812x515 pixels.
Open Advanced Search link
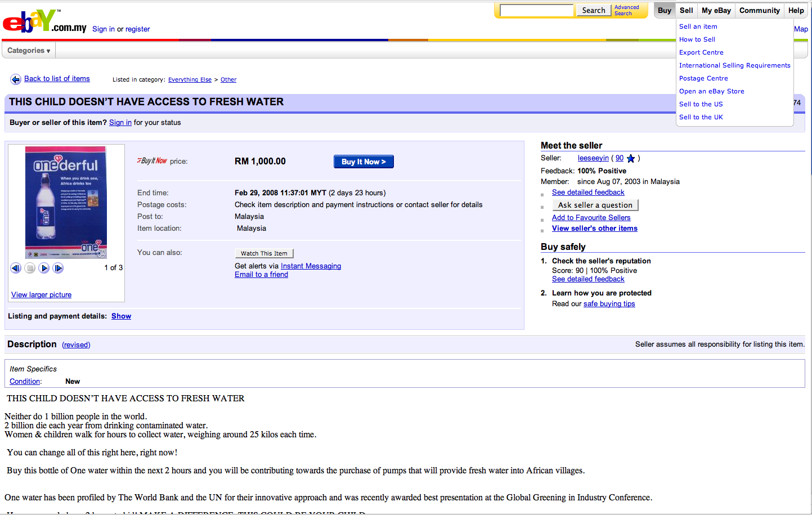(626, 10)
